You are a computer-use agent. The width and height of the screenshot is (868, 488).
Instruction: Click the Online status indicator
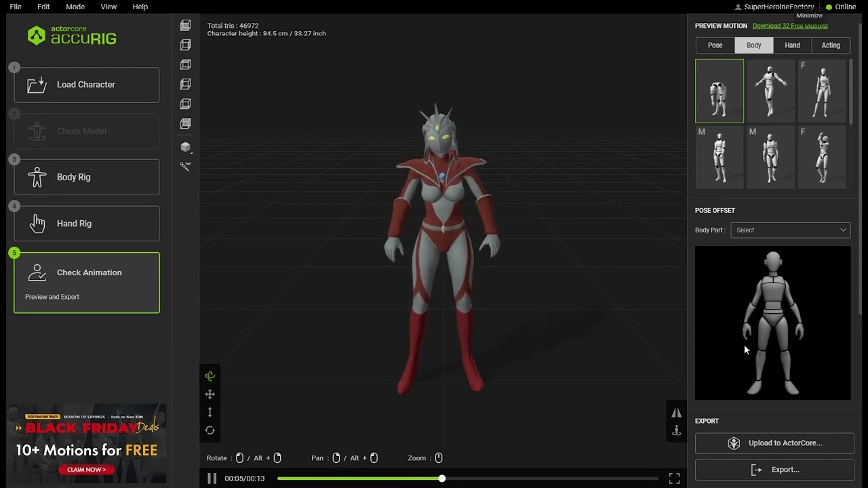pos(841,7)
